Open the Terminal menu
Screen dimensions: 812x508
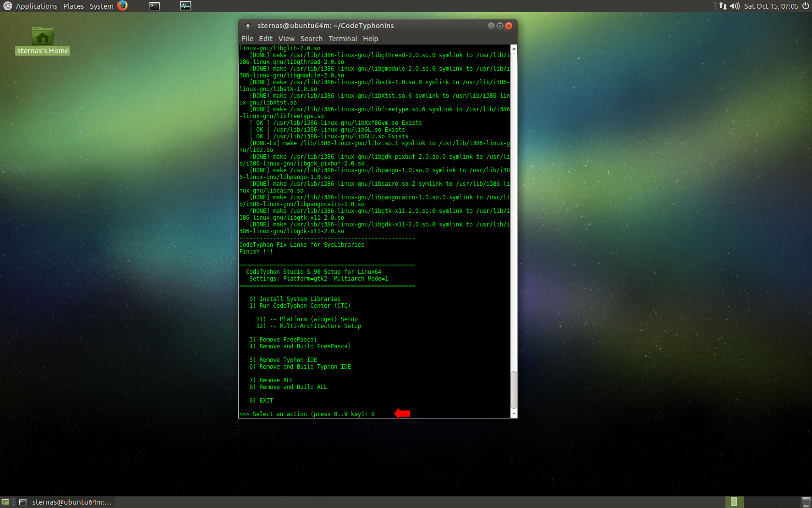(343, 39)
